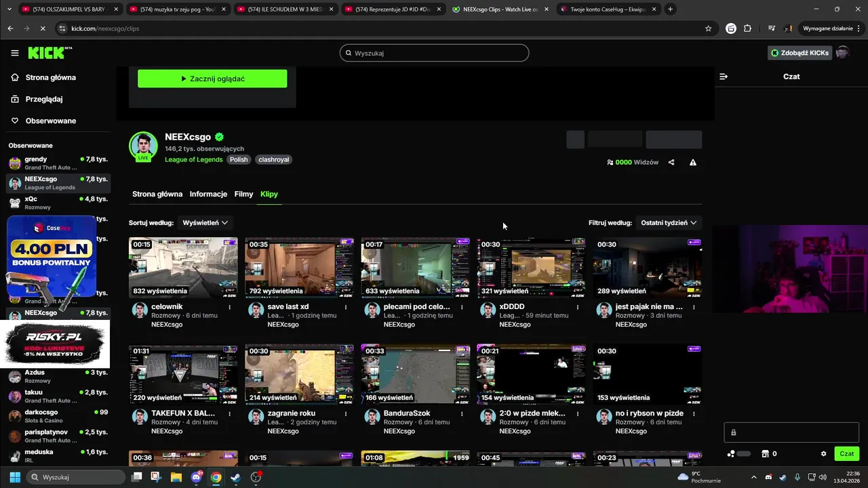The image size is (868, 488).
Task: Open 'plecami pod celo...' clip title
Action: (416, 307)
